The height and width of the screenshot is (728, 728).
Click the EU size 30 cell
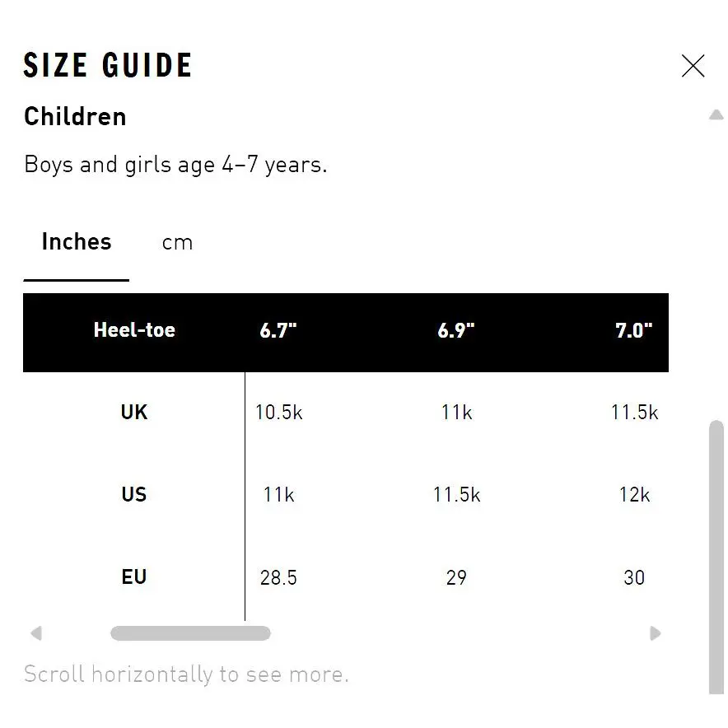634,577
